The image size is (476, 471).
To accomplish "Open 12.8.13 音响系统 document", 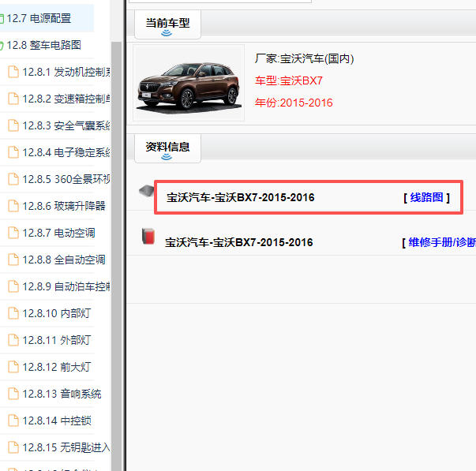I will (62, 394).
